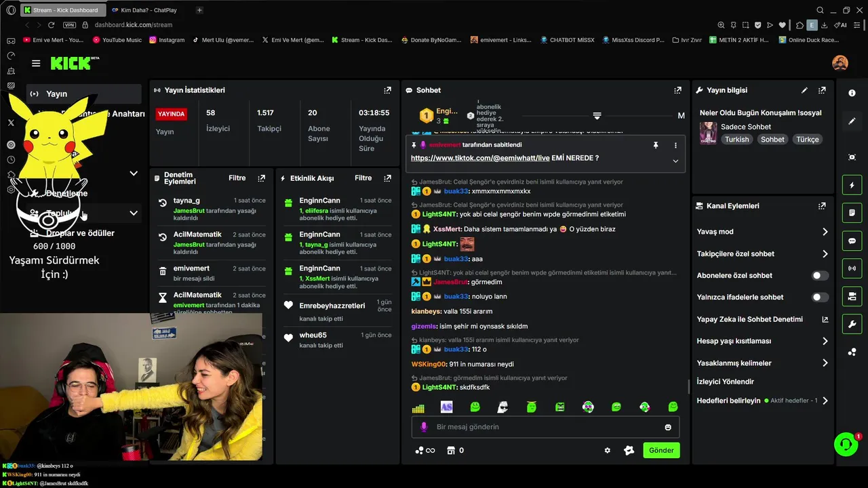Toggle Abonelere özel sohbet switch
The image size is (868, 488).
(820, 275)
